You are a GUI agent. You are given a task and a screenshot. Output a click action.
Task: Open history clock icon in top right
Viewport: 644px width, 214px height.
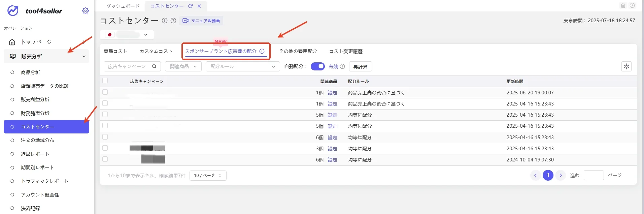tap(632, 5)
